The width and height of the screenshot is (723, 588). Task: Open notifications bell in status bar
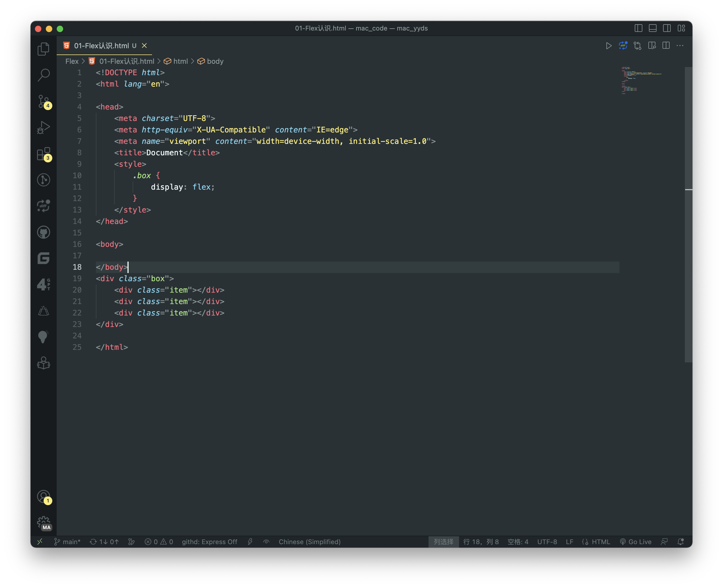[681, 542]
